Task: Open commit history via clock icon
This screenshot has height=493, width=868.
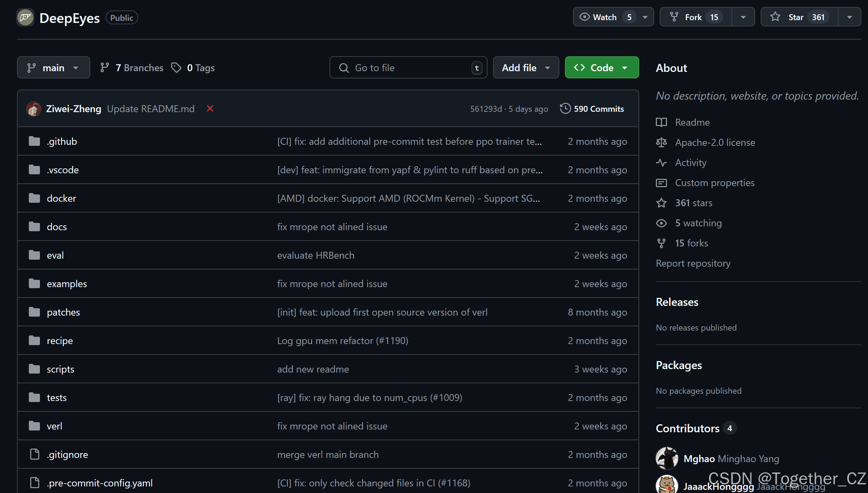Action: [x=565, y=109]
